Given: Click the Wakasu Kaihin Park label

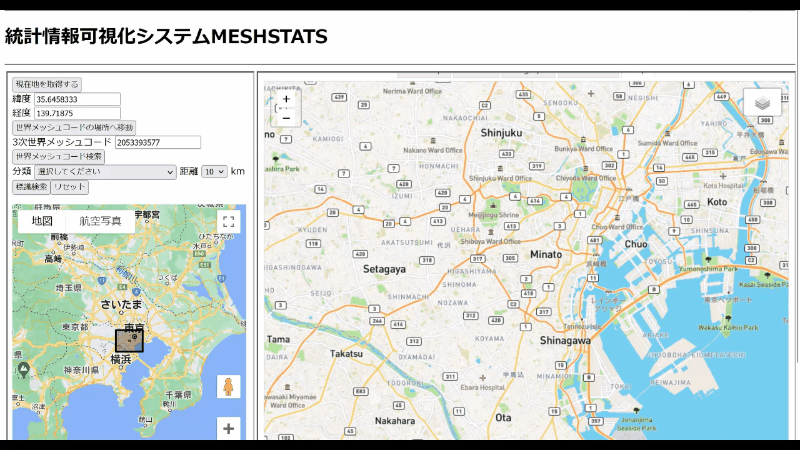Looking at the screenshot, I should tap(728, 328).
